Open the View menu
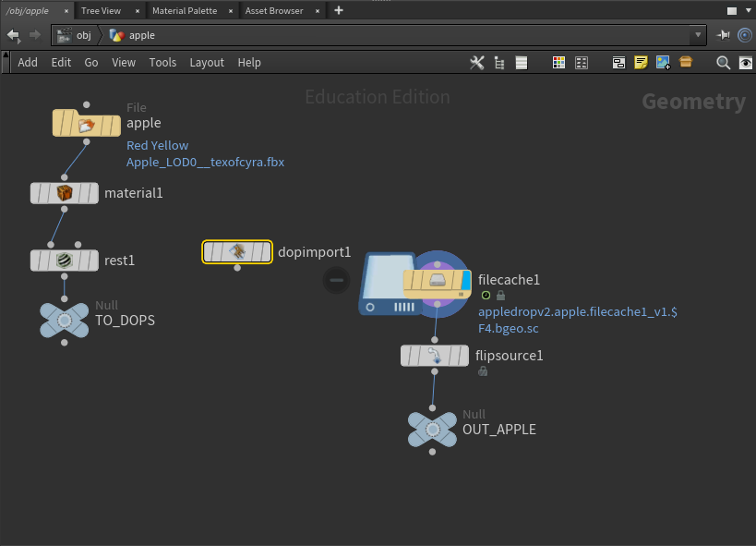Image resolution: width=756 pixels, height=546 pixels. click(124, 62)
